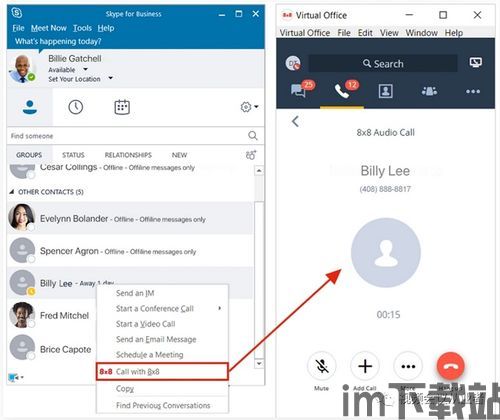Click the contact list scroll up arrow
The height and width of the screenshot is (420, 500).
point(259,171)
